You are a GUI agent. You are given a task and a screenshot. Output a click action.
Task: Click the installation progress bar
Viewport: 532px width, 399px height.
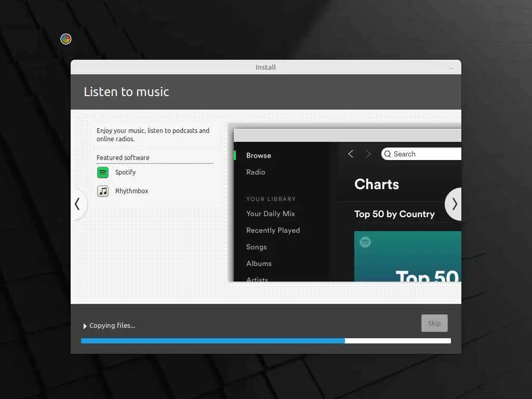266,341
